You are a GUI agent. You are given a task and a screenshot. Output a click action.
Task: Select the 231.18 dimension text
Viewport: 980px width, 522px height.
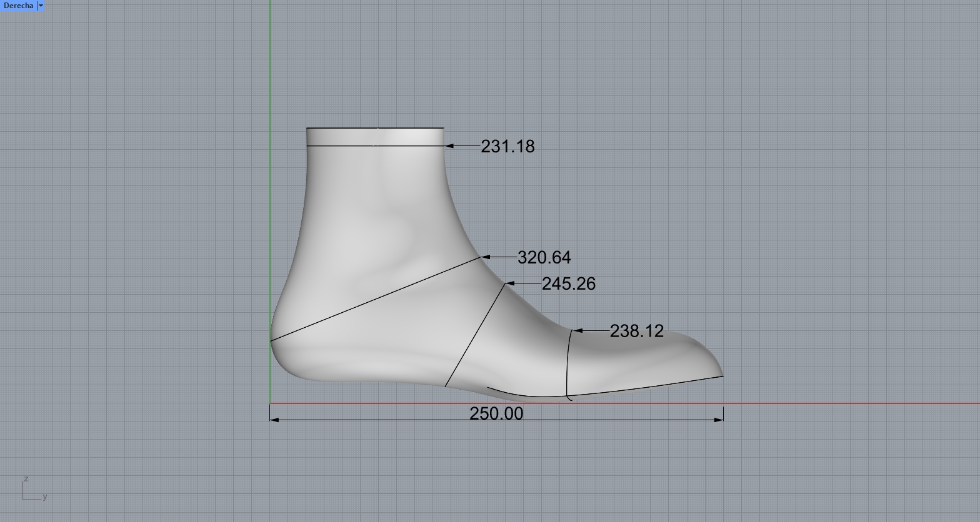click(x=507, y=147)
